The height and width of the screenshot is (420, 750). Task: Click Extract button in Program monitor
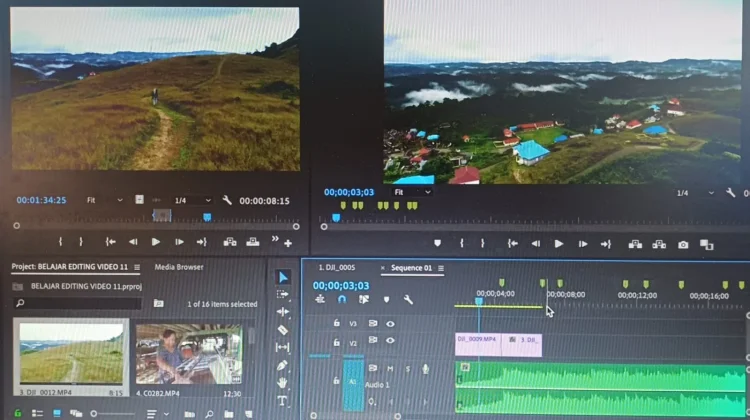pos(659,244)
